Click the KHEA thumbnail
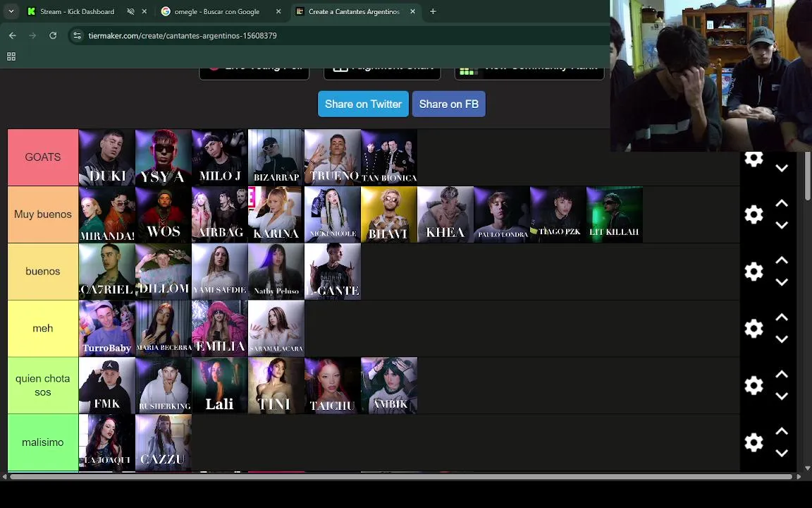Viewport: 812px width, 508px height. click(445, 214)
